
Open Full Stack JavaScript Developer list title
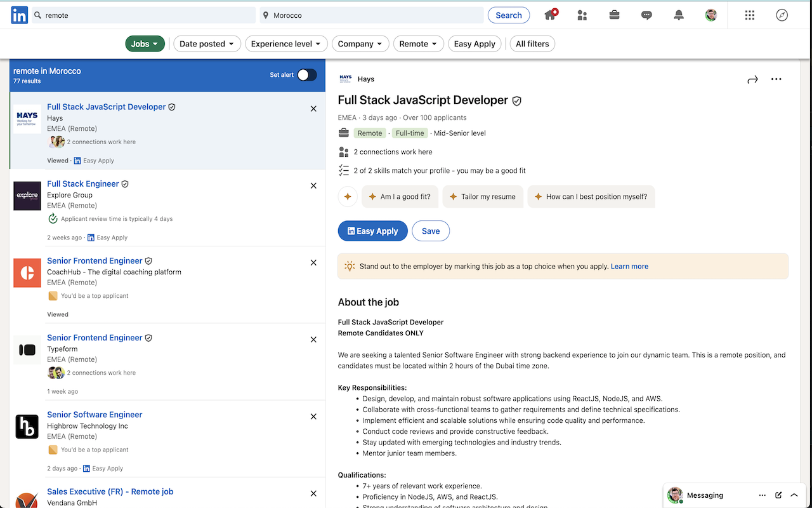click(x=107, y=107)
